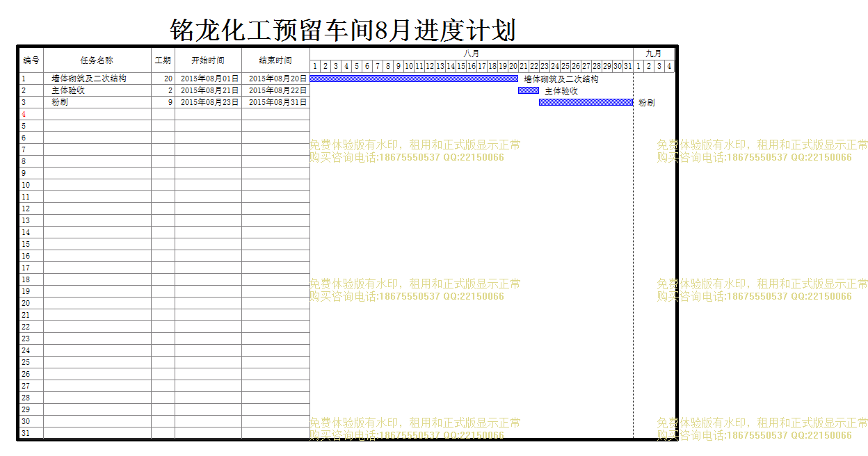Click August day 1 in timeline header
Viewport: 868px width, 456px height.
pos(315,67)
